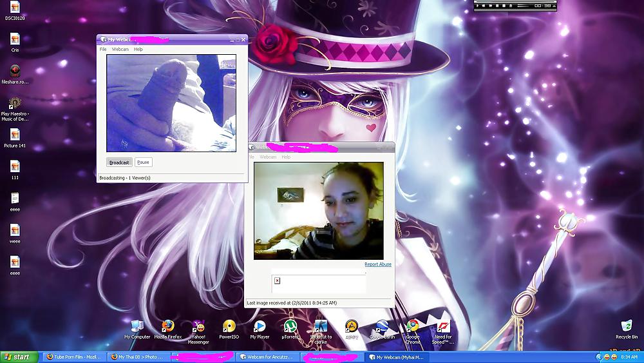Viewport: 644px width, 363px height.
Task: Open the µTorrent desktop shortcut
Action: click(x=290, y=329)
